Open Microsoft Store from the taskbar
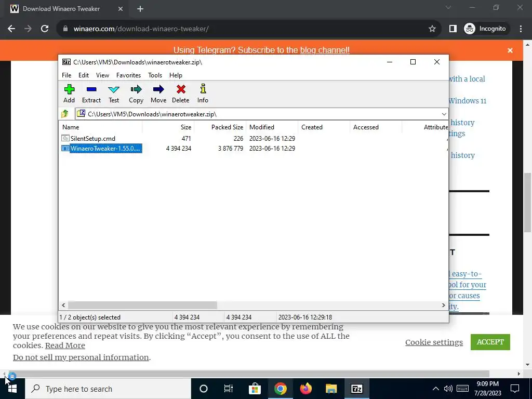Image resolution: width=532 pixels, height=399 pixels. (x=255, y=389)
